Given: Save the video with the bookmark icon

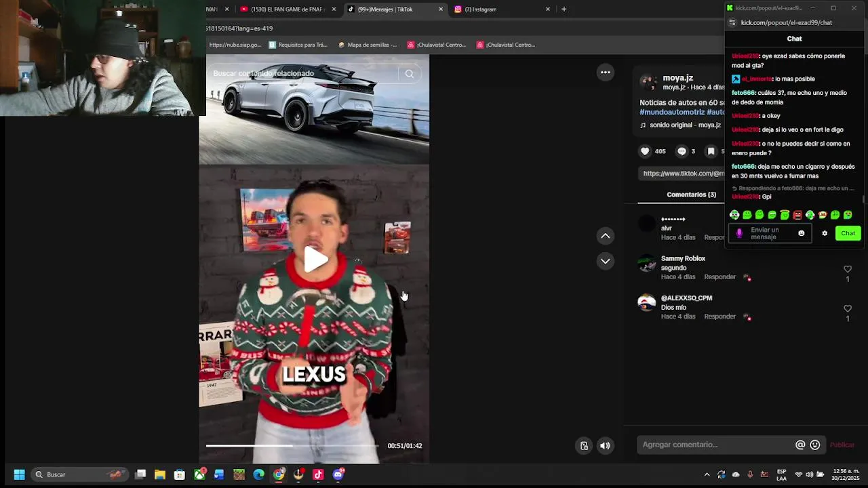Looking at the screenshot, I should click(x=711, y=151).
